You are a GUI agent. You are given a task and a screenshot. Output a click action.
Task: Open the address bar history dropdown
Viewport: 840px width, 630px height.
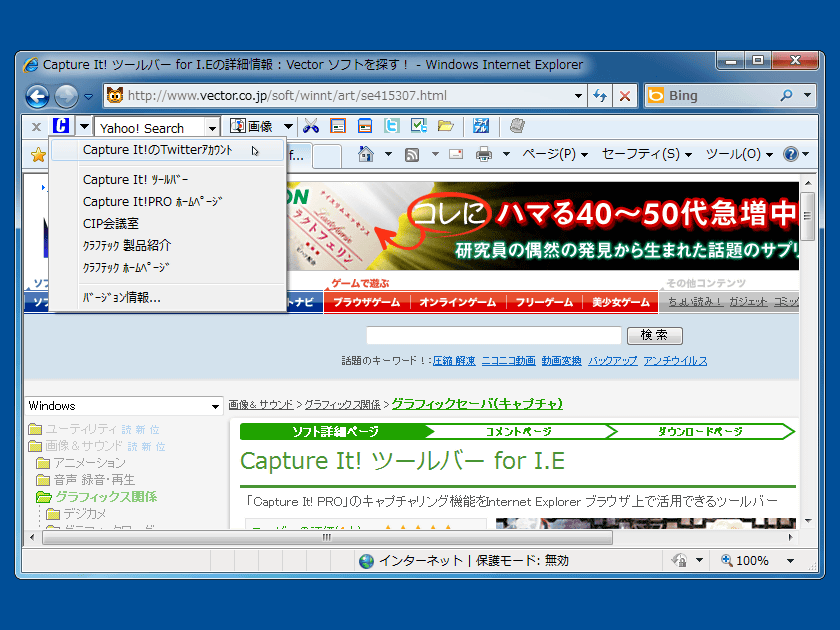(x=578, y=96)
